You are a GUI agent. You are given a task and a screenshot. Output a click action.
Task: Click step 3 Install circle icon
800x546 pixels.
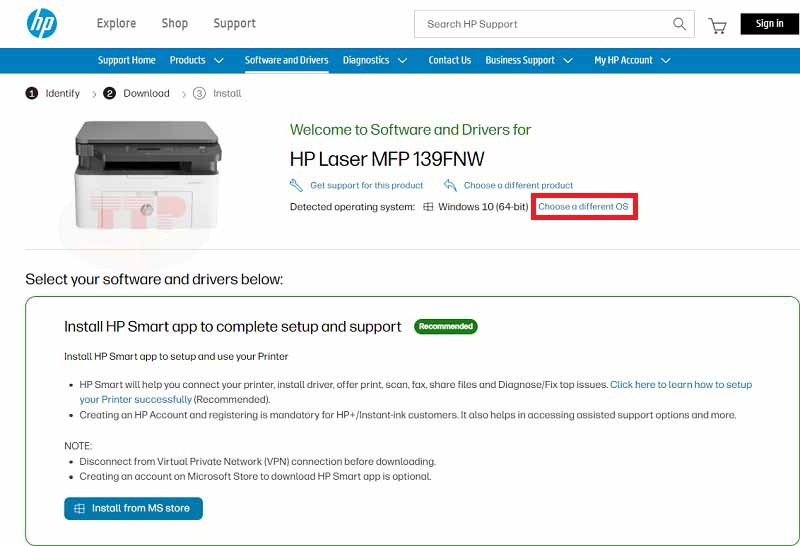(199, 93)
